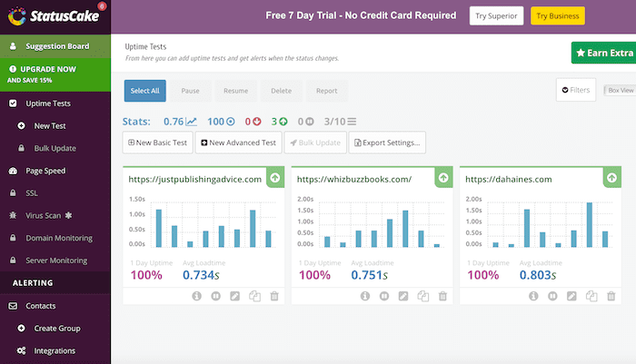Expand the Filters dropdown
This screenshot has width=636, height=364.
576,90
